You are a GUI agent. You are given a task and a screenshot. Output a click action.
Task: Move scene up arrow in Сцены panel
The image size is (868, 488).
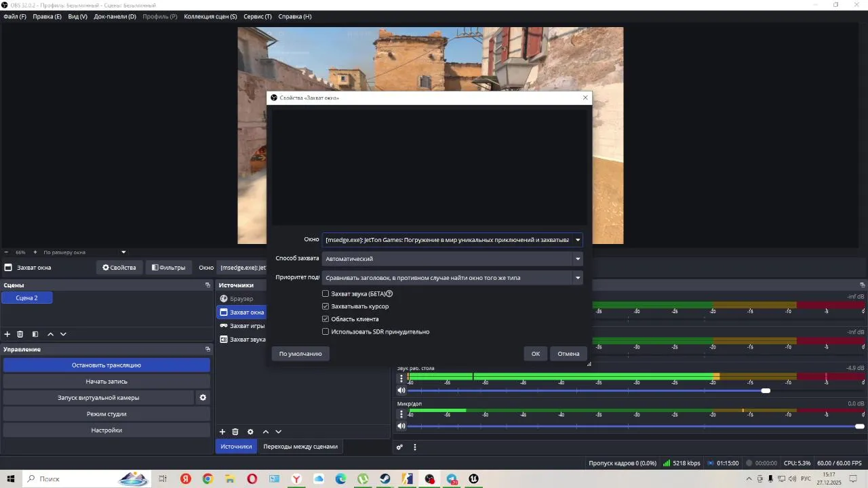click(50, 334)
